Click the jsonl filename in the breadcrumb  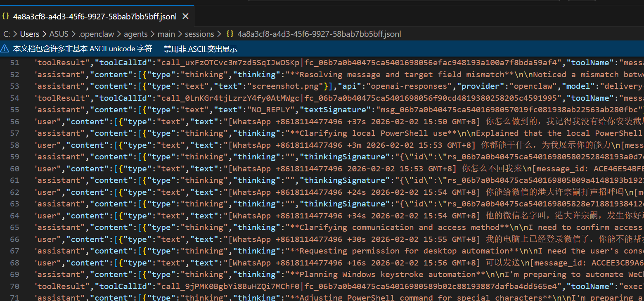pyautogui.click(x=319, y=34)
